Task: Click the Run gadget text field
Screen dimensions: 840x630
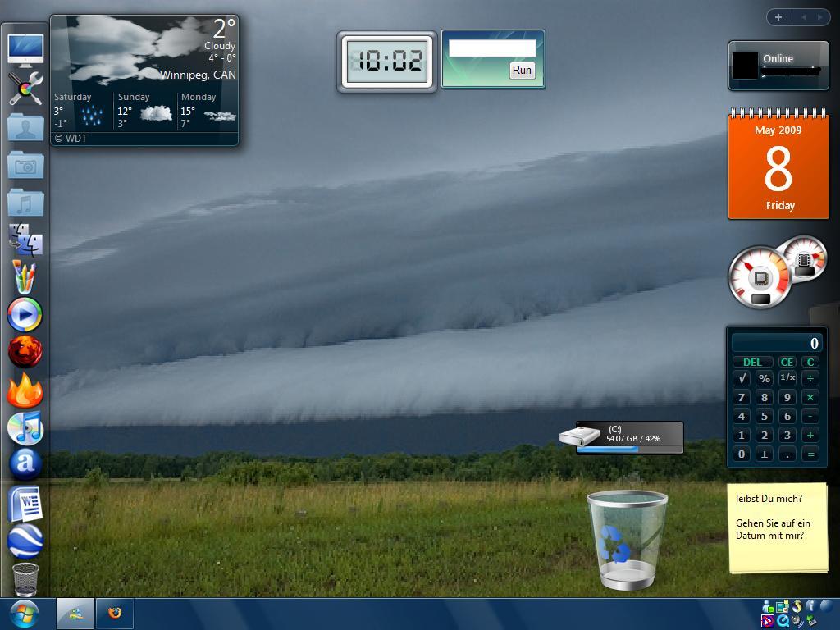Action: click(492, 48)
